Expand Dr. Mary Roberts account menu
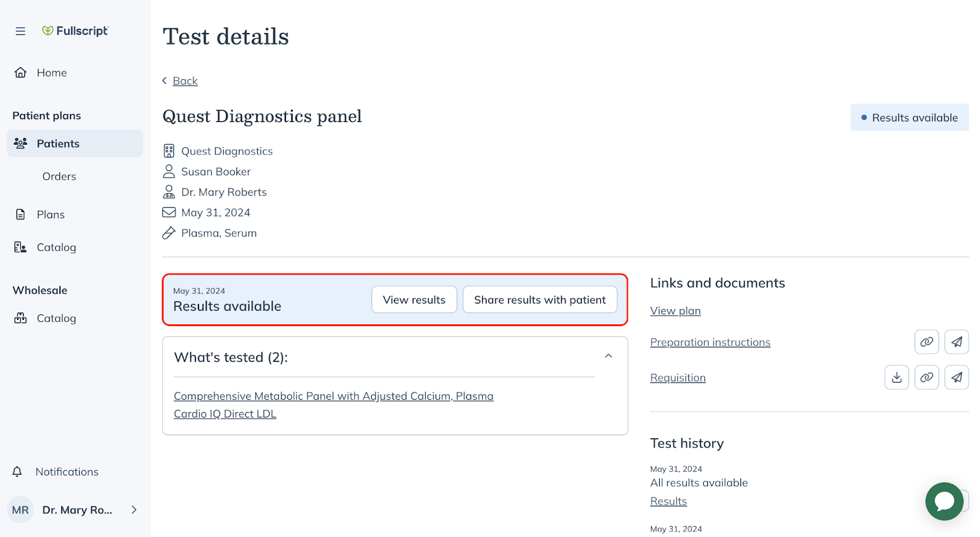Screen dimensions: 980x537 134,510
